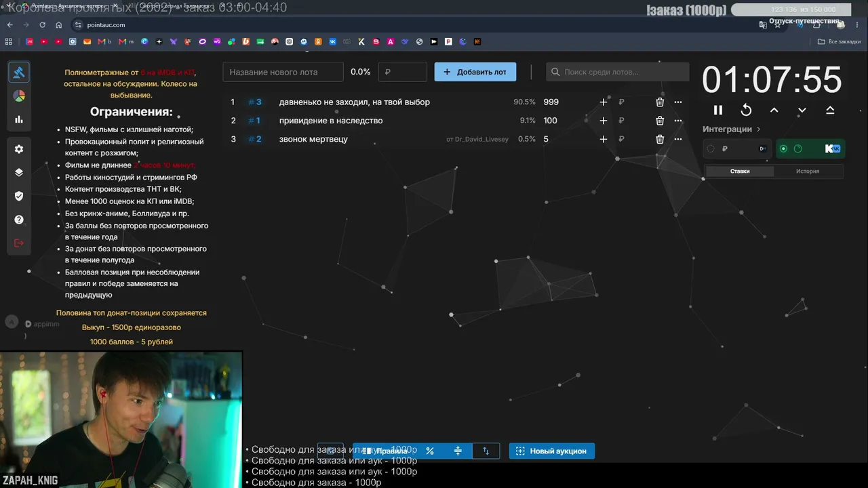
Task: Reset the auction timer
Action: [746, 110]
